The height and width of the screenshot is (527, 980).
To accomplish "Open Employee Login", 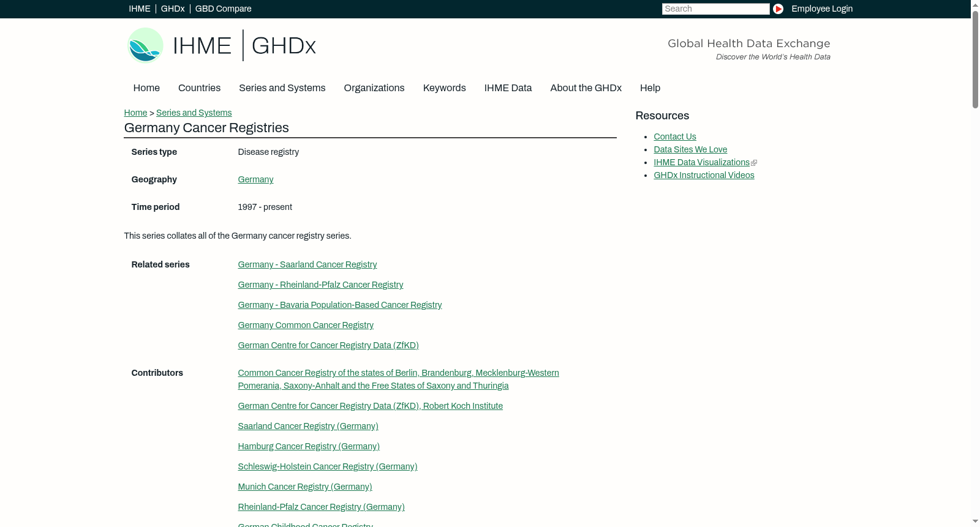I will (x=822, y=9).
